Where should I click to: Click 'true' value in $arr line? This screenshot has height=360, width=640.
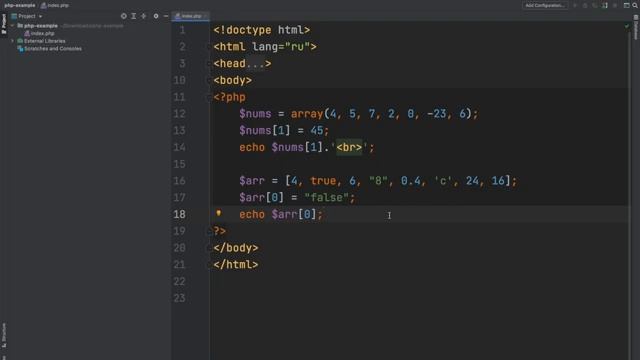click(x=323, y=181)
